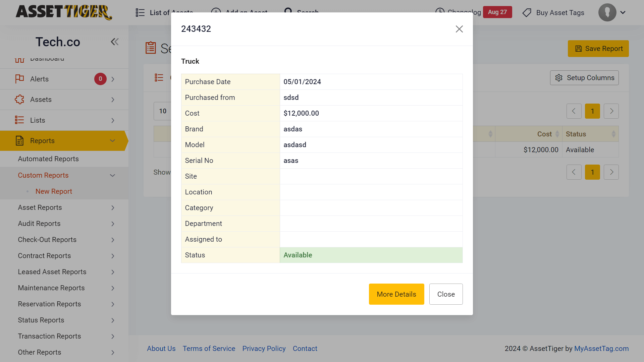Expand Contract Reports chevron
The height and width of the screenshot is (362, 644).
coord(113,256)
